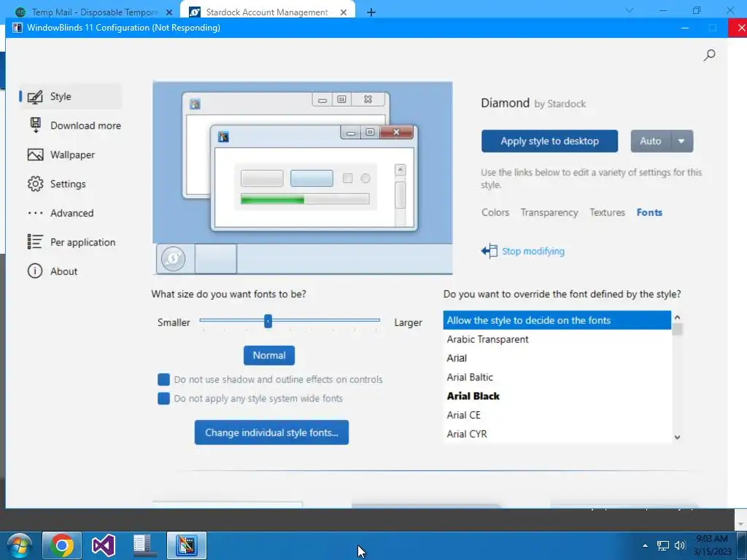Click the Diamond style preview thumbnail
This screenshot has height=560, width=747.
click(x=303, y=178)
